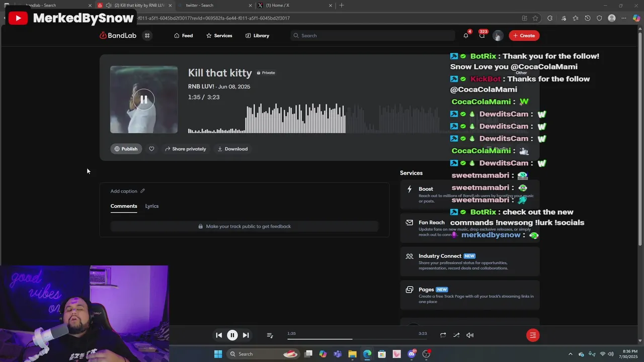The width and height of the screenshot is (644, 362).
Task: Toggle repeat in the player bar
Action: 443,335
